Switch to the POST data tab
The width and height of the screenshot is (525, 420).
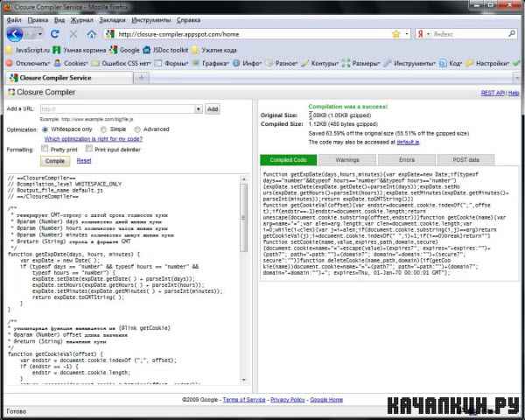pos(465,160)
